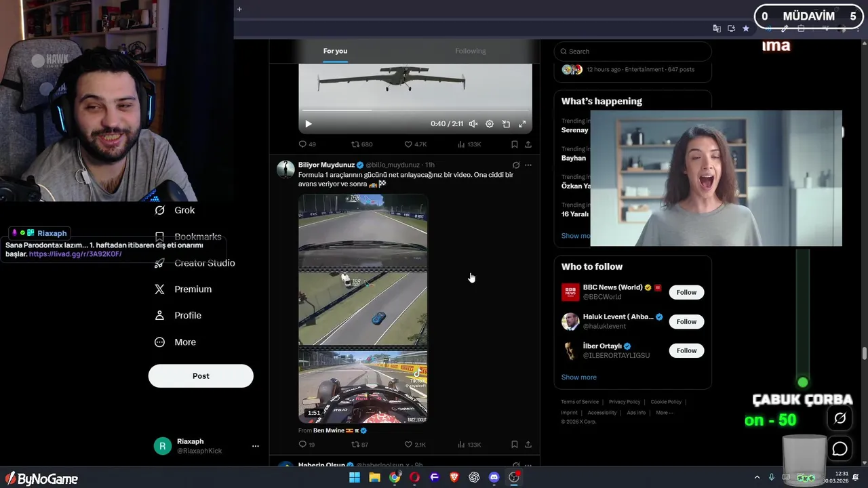Expand the footer More menu

(x=664, y=413)
